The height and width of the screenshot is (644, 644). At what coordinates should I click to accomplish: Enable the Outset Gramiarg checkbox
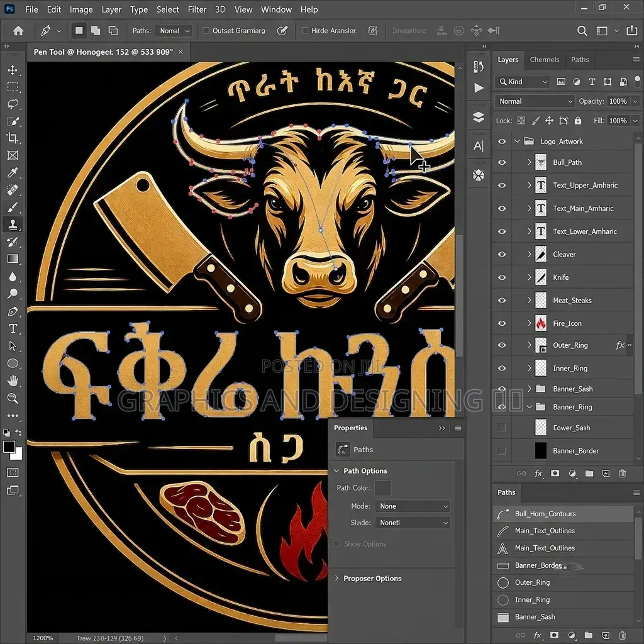(206, 30)
